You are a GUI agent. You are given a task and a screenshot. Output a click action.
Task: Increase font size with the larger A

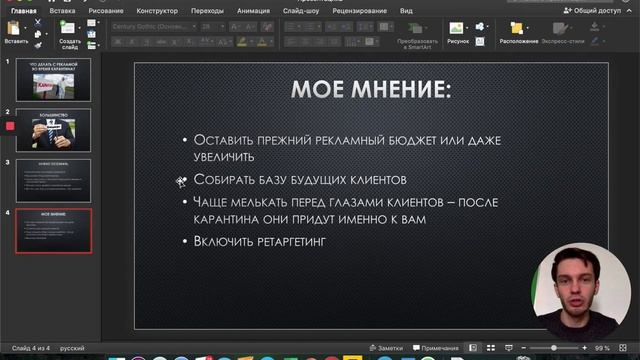pyautogui.click(x=235, y=27)
